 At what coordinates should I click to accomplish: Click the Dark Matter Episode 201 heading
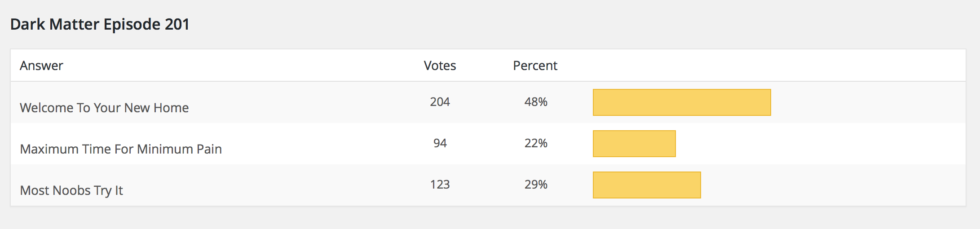[x=100, y=24]
